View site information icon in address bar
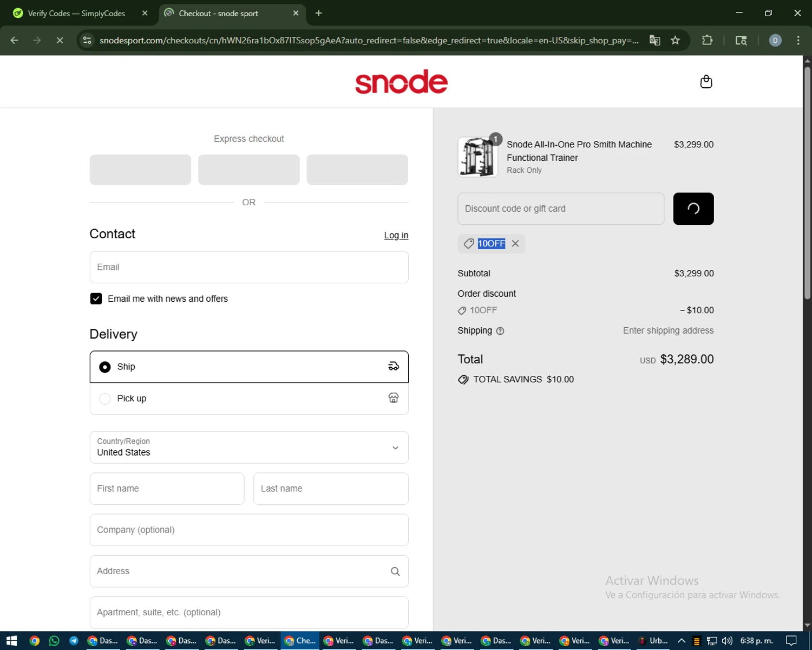Image resolution: width=812 pixels, height=650 pixels. (87, 40)
